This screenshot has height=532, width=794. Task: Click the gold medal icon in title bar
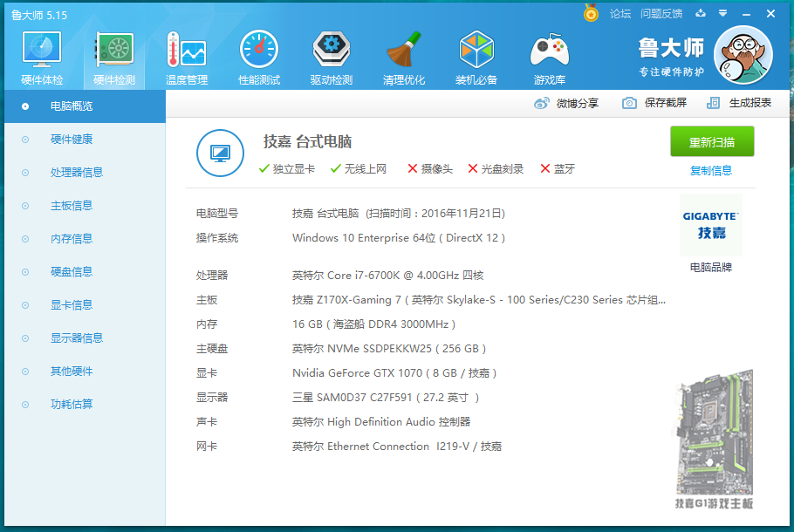tap(591, 13)
